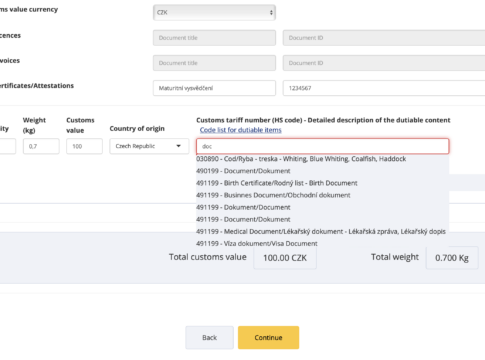Click the Total weight 0.700 Kg box

452,258
